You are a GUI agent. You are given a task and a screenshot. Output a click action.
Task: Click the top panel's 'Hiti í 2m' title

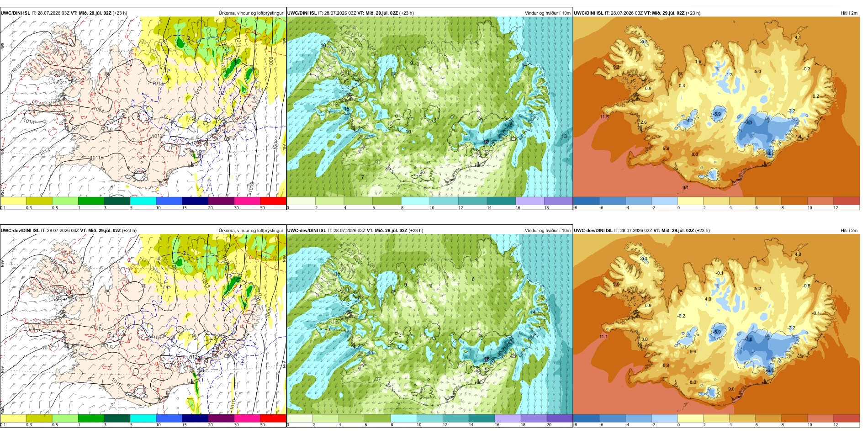click(x=849, y=13)
